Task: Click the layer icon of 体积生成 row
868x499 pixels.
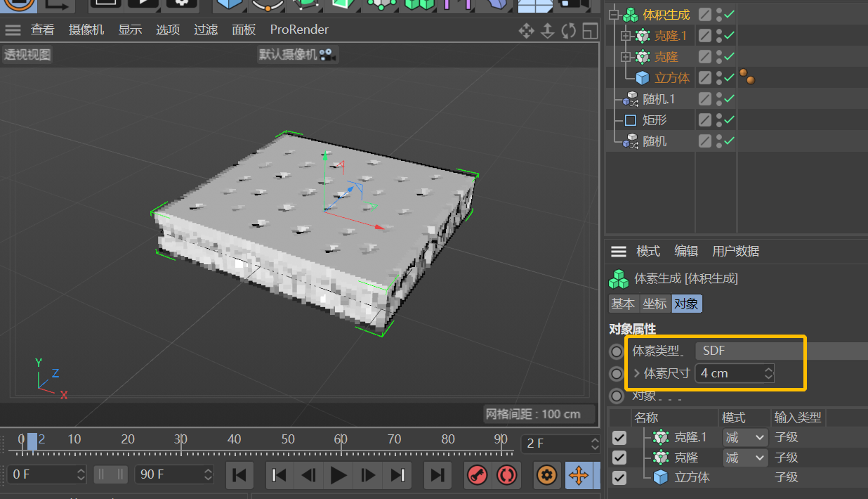Action: pyautogui.click(x=705, y=14)
